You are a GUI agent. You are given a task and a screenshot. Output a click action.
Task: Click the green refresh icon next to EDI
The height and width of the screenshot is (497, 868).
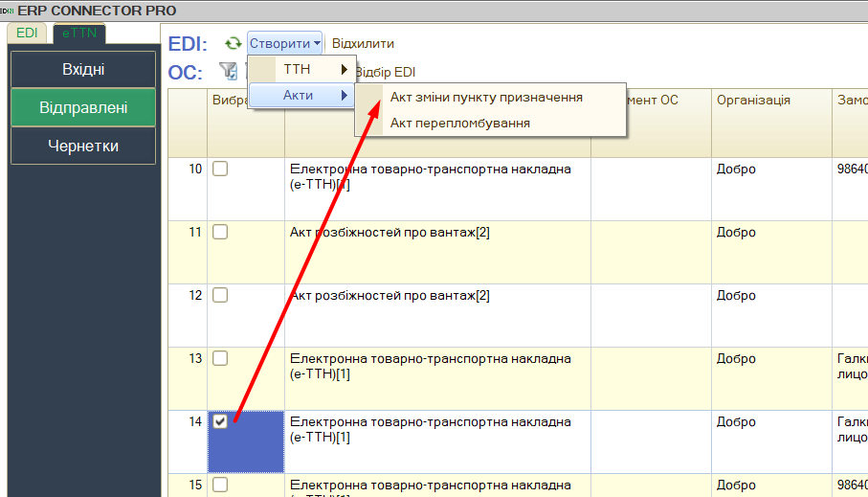[x=233, y=44]
